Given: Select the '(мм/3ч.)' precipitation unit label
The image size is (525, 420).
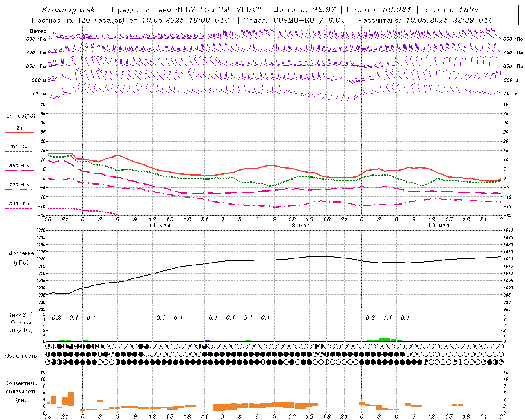Looking at the screenshot, I should (21, 315).
